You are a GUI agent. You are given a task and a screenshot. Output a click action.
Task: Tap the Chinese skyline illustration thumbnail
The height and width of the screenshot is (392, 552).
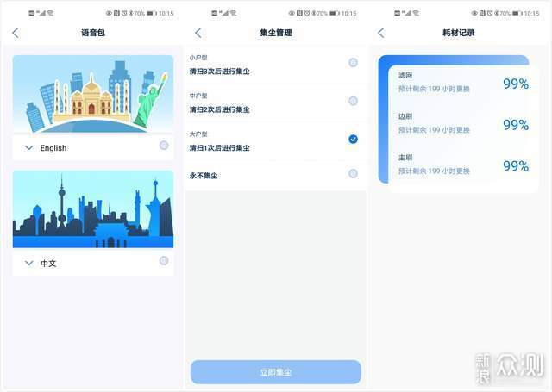coord(93,209)
